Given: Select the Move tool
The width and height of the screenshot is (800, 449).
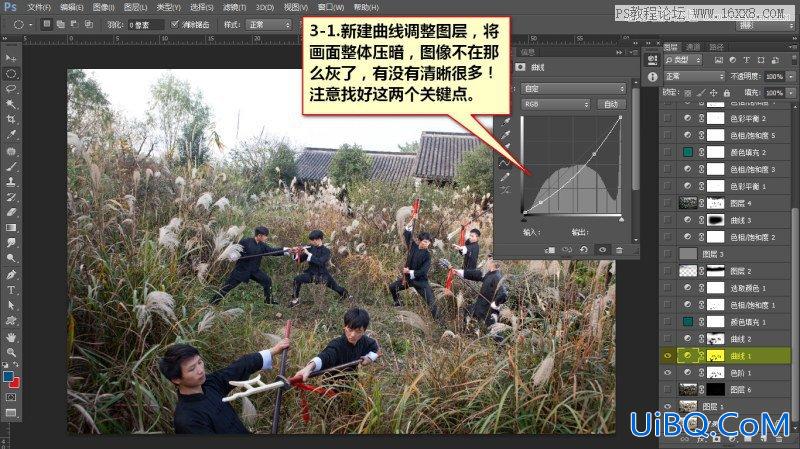Looking at the screenshot, I should tap(11, 58).
